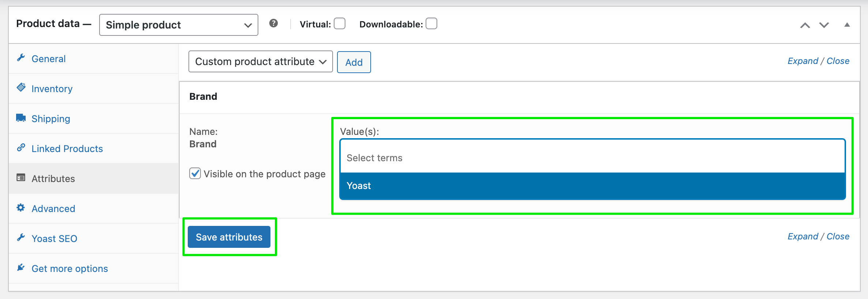Click the Select terms input field
The width and height of the screenshot is (868, 299).
[592, 158]
